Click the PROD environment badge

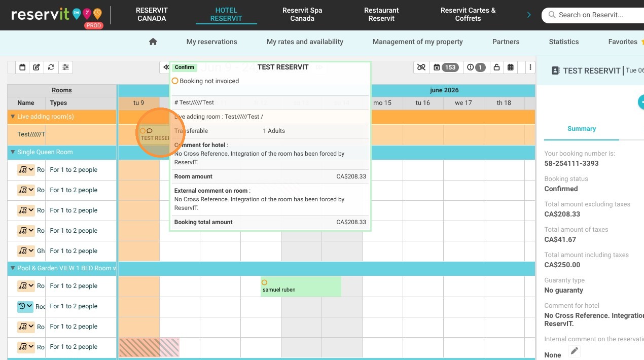click(x=94, y=25)
